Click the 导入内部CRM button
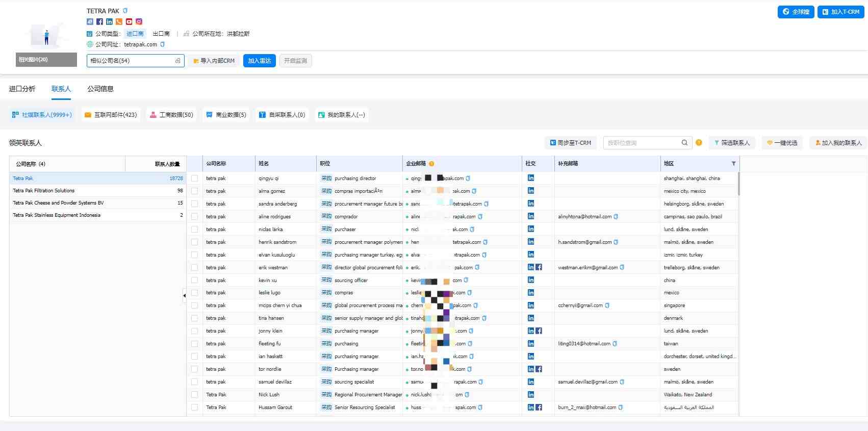 [214, 61]
